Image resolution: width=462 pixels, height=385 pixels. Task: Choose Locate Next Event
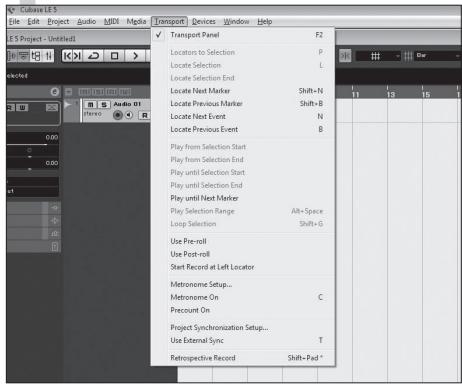[x=243, y=116]
